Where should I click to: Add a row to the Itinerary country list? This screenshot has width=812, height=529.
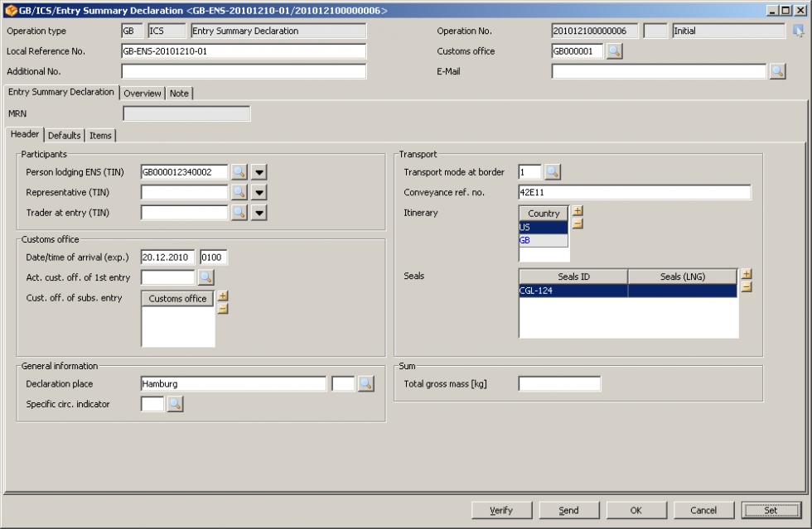[x=578, y=211]
